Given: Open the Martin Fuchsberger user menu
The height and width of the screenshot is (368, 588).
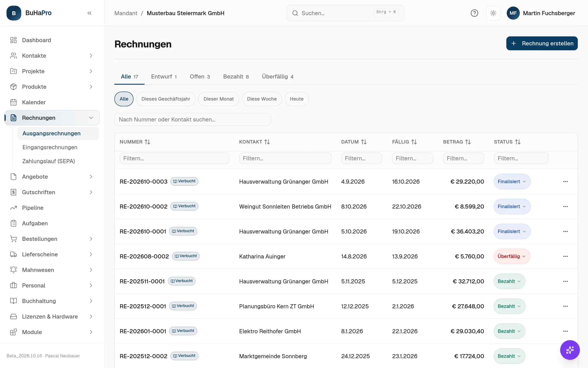Looking at the screenshot, I should [541, 13].
